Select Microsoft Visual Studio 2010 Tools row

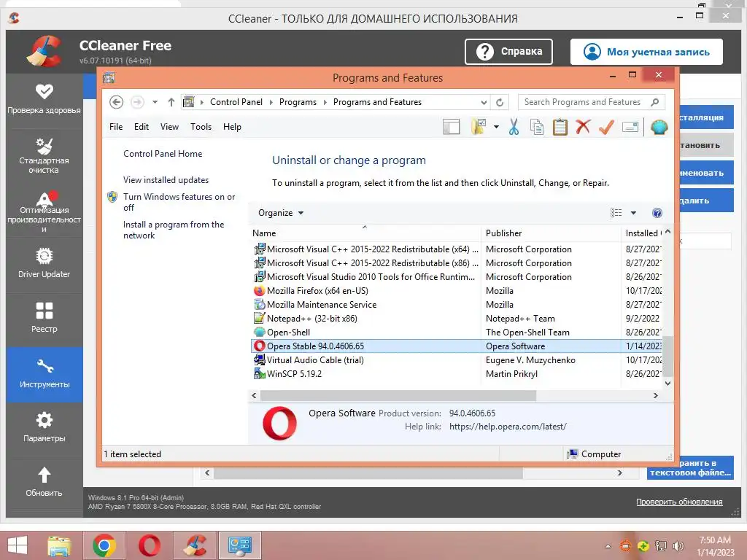(456, 276)
